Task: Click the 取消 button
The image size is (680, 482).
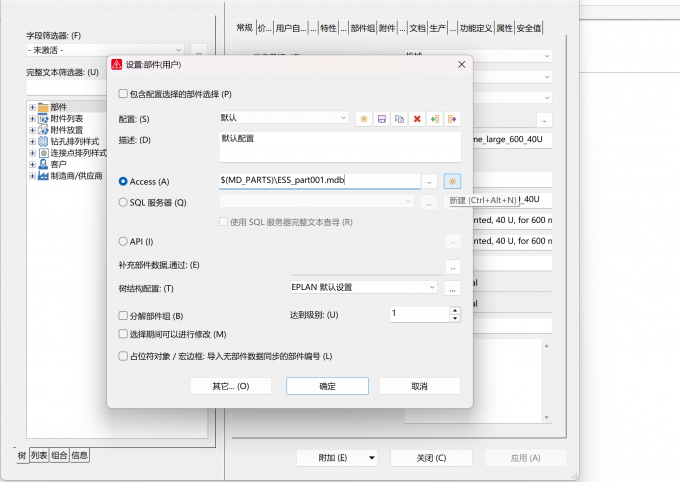Action: [x=419, y=386]
